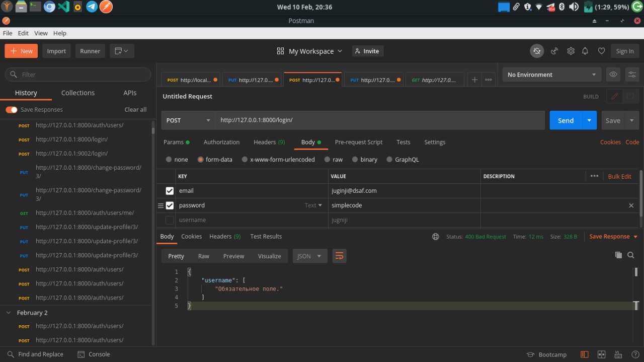The height and width of the screenshot is (362, 644).
Task: Click the heart icon in header
Action: coord(601,51)
